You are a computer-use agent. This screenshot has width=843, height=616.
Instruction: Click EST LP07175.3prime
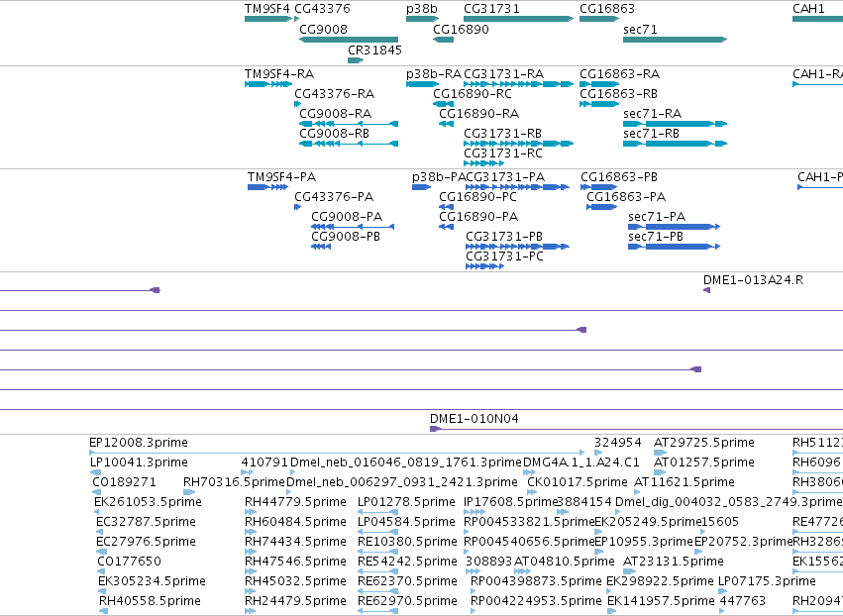(x=722, y=591)
